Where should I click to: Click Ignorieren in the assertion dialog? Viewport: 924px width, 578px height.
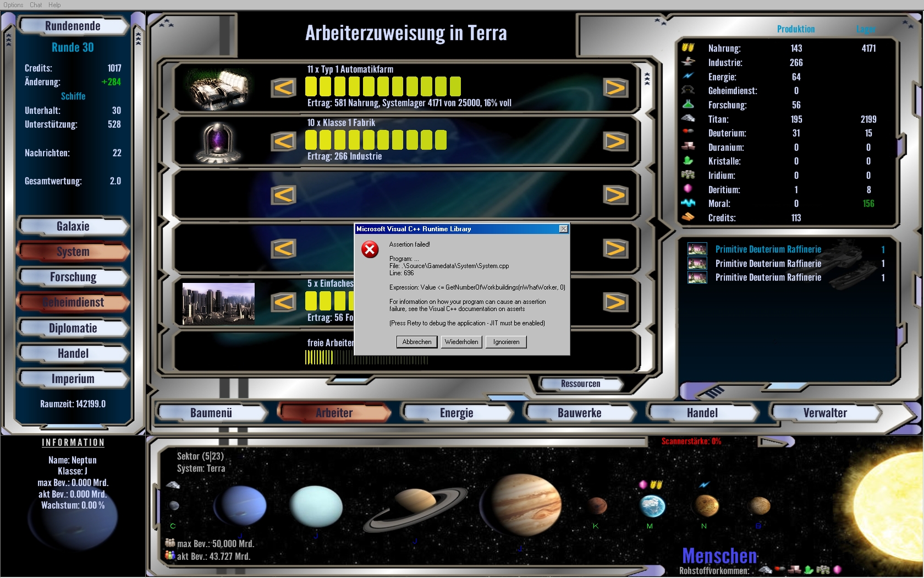506,342
